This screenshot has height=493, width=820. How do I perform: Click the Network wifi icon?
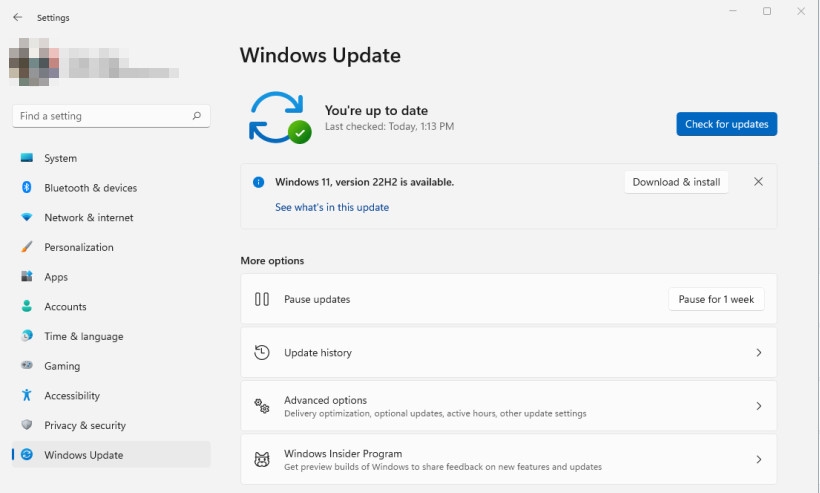(27, 217)
